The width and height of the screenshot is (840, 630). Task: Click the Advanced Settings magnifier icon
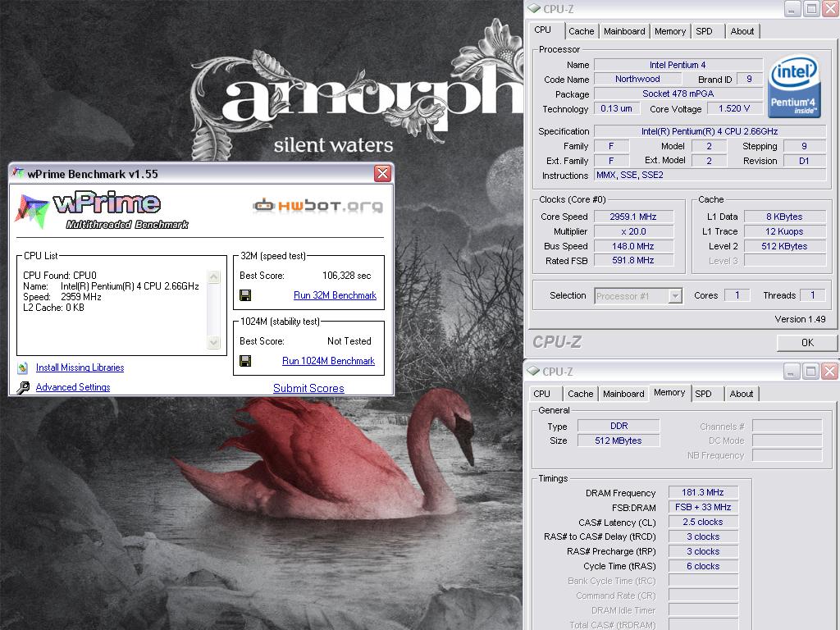[x=23, y=387]
